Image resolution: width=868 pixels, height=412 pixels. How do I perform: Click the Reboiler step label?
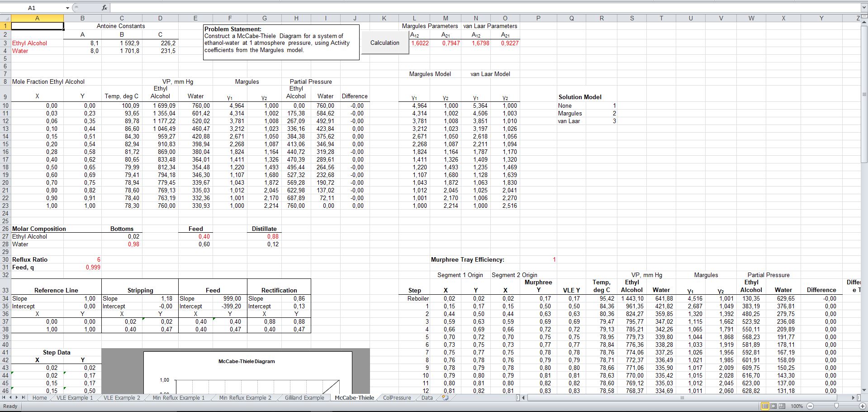[418, 298]
